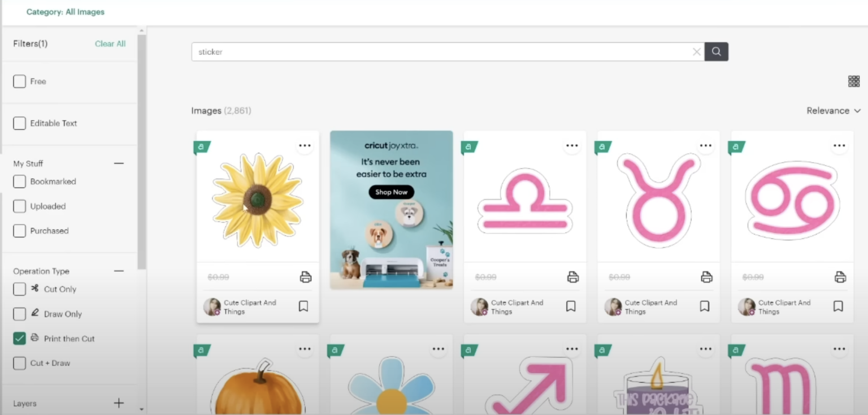Tick the Cut Only checkbox
The image size is (868, 415).
[x=20, y=289]
